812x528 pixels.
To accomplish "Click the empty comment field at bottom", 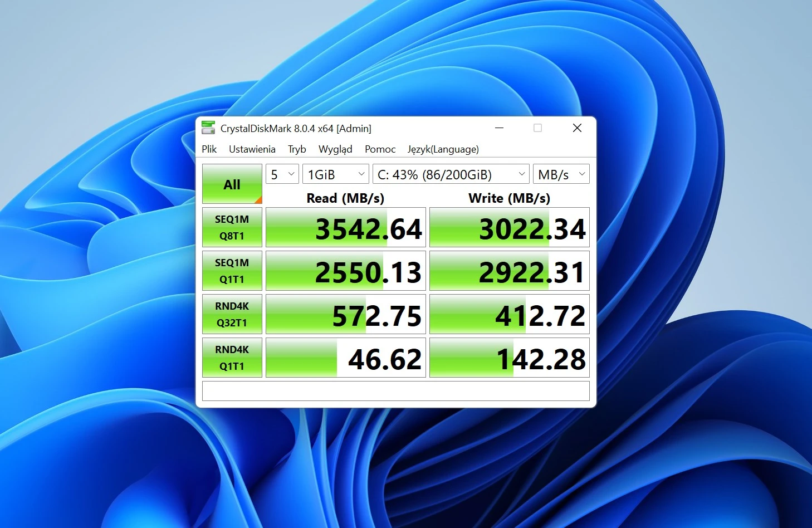I will [x=395, y=391].
